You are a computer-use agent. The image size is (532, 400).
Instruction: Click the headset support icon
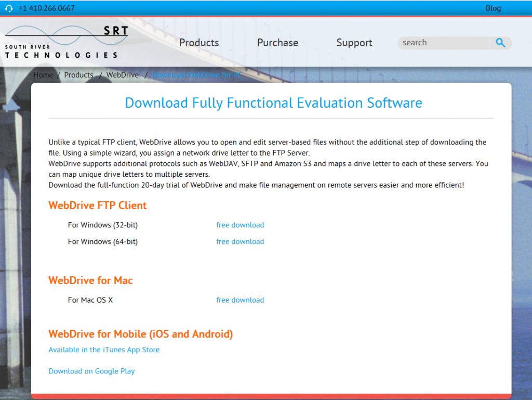9,8
